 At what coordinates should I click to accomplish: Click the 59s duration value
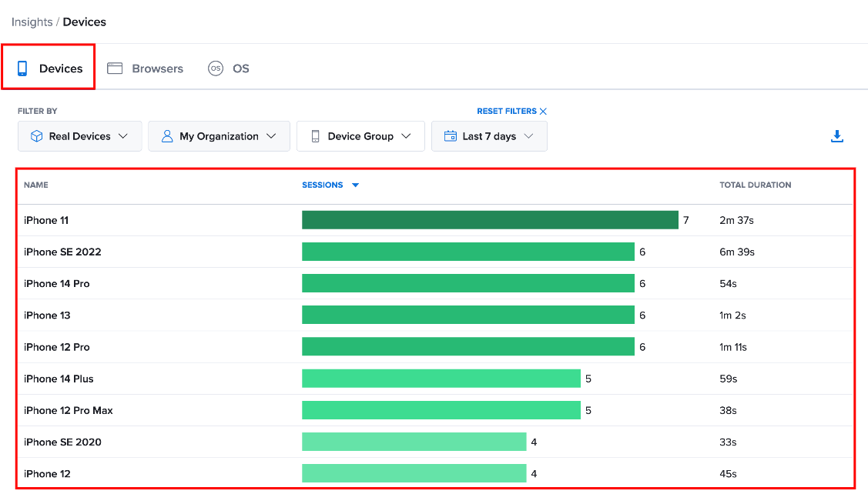728,379
